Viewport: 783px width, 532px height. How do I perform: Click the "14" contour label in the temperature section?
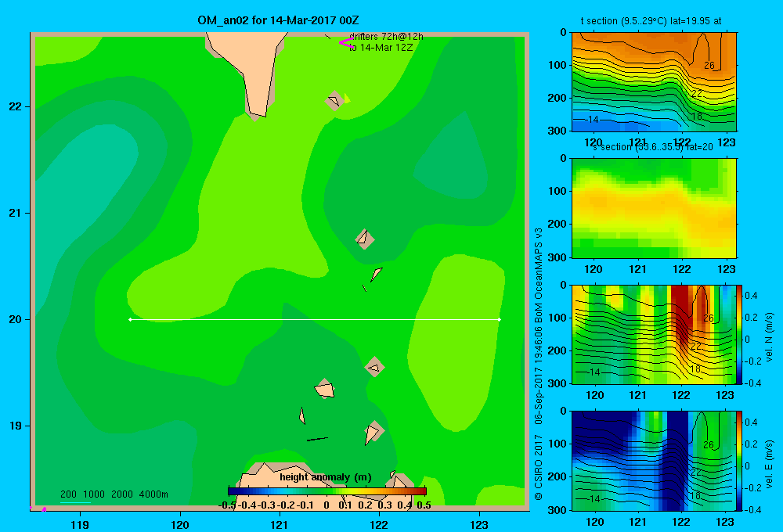(593, 120)
